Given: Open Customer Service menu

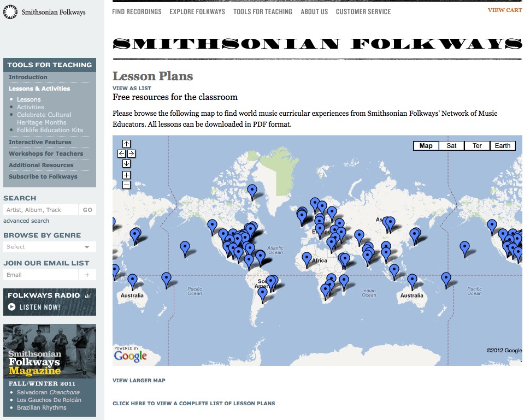Looking at the screenshot, I should [363, 11].
